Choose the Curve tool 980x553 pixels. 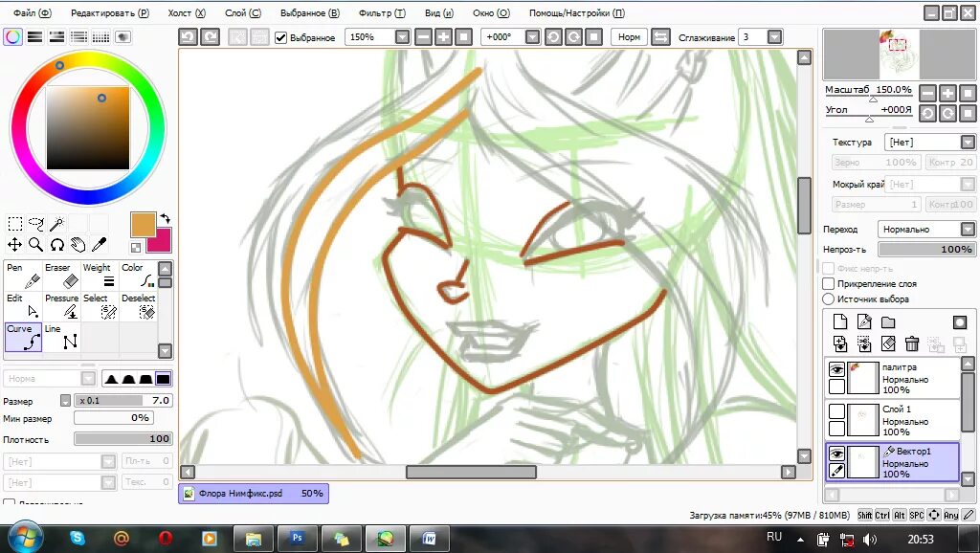(23, 337)
